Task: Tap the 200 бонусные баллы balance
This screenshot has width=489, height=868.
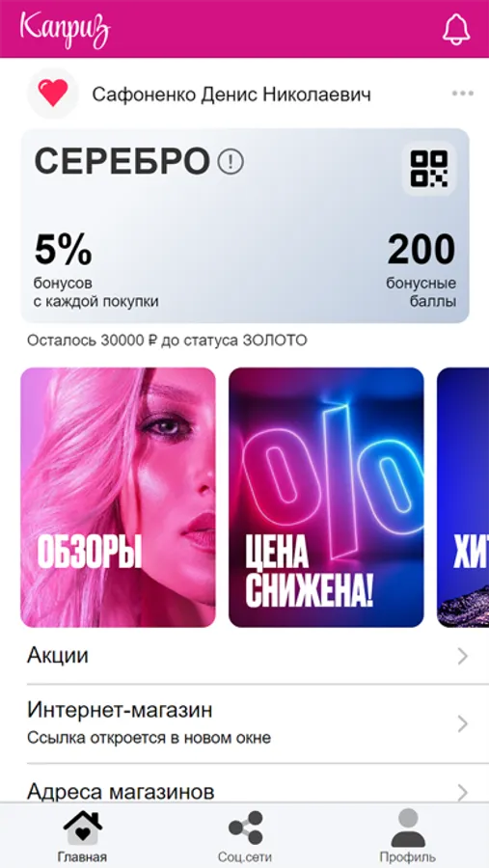Action: (421, 271)
